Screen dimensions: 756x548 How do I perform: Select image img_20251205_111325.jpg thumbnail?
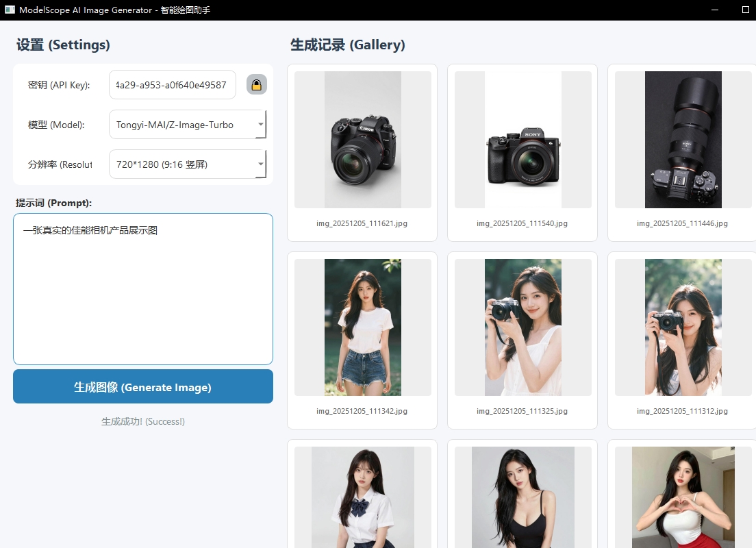pyautogui.click(x=522, y=327)
